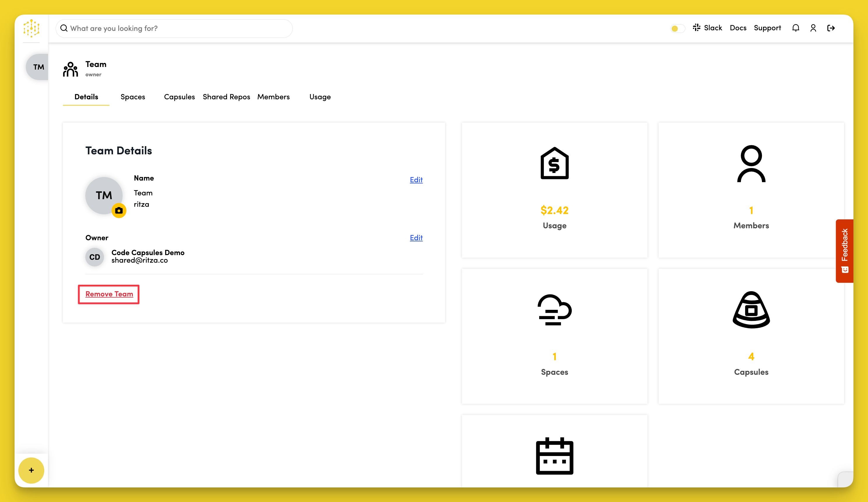Open the notifications bell icon
Viewport: 868px width, 502px height.
coord(795,28)
